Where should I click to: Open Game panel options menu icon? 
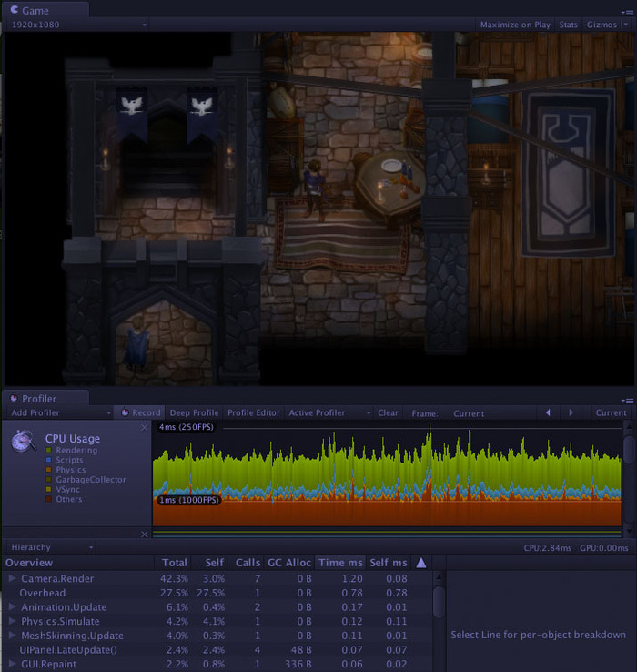(628, 13)
